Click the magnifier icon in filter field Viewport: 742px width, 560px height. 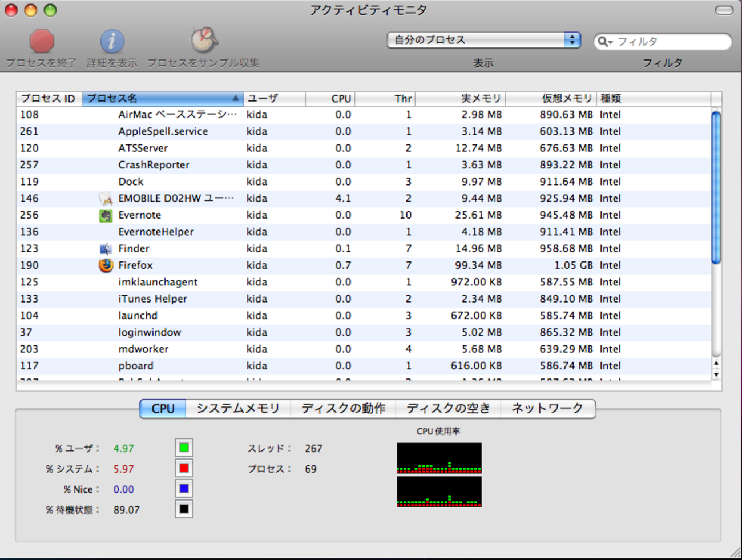coord(603,42)
